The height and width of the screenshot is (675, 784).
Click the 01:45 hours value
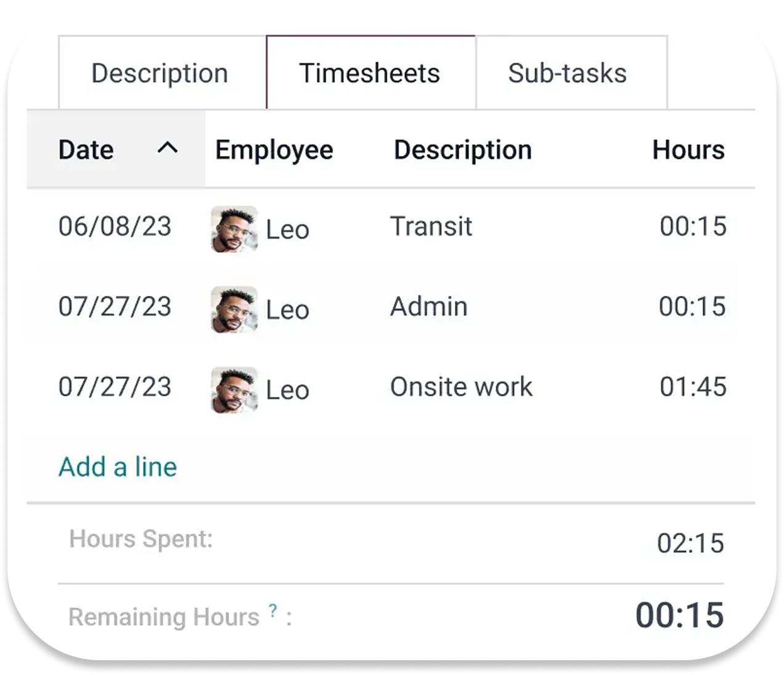pos(693,387)
